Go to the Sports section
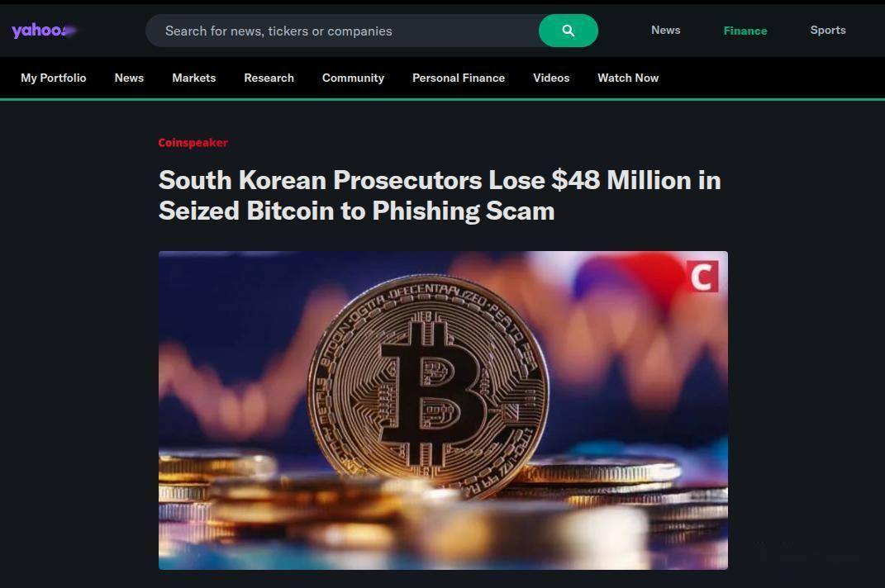 pos(828,30)
